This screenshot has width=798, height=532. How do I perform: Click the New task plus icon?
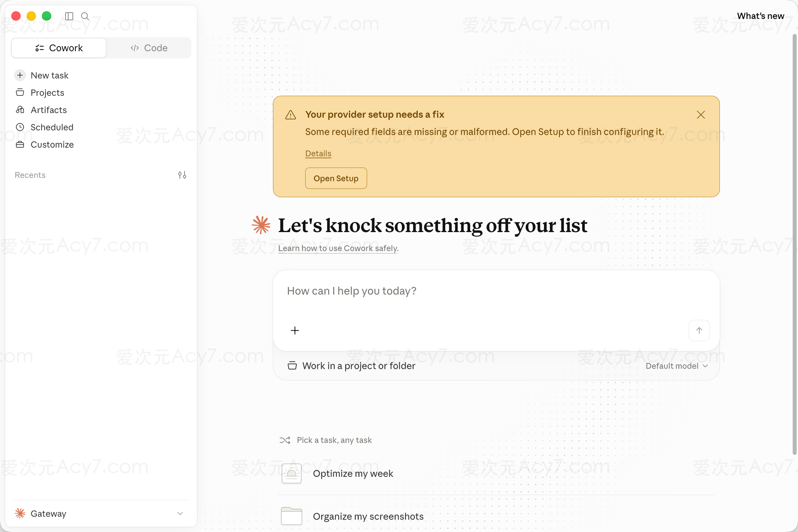click(x=20, y=75)
